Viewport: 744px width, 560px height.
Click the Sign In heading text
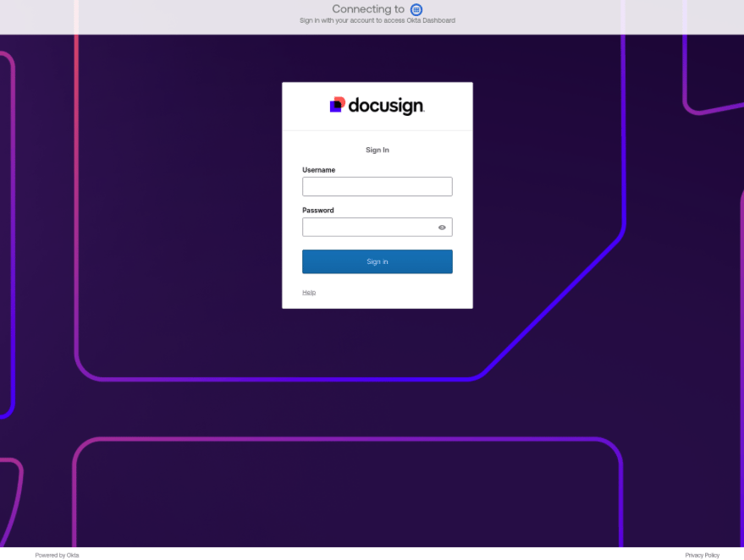point(377,150)
